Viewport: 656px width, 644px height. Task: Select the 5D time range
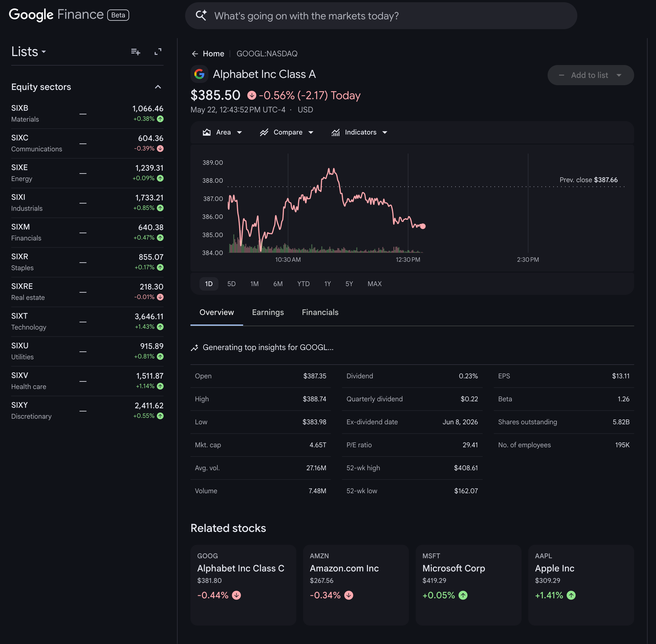point(231,284)
